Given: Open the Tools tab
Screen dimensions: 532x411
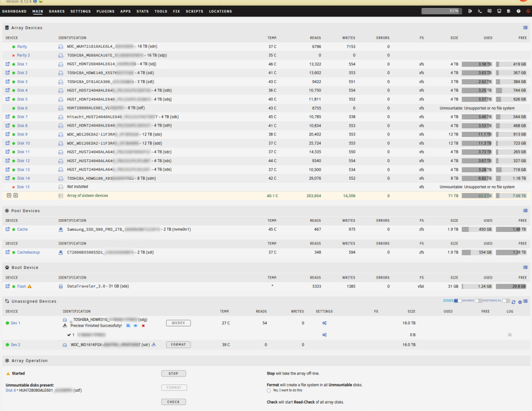Looking at the screenshot, I should pos(161,11).
